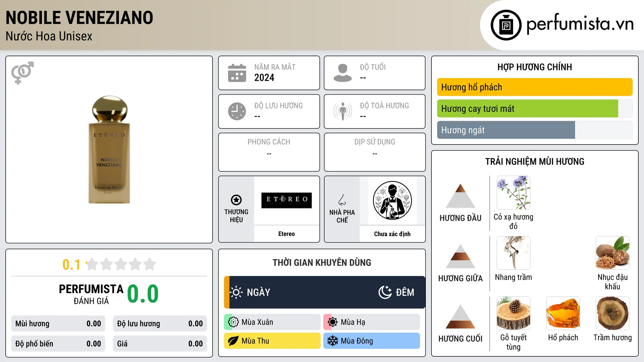The width and height of the screenshot is (644, 362).
Task: Click the Etereo brand name label
Action: coord(286,234)
